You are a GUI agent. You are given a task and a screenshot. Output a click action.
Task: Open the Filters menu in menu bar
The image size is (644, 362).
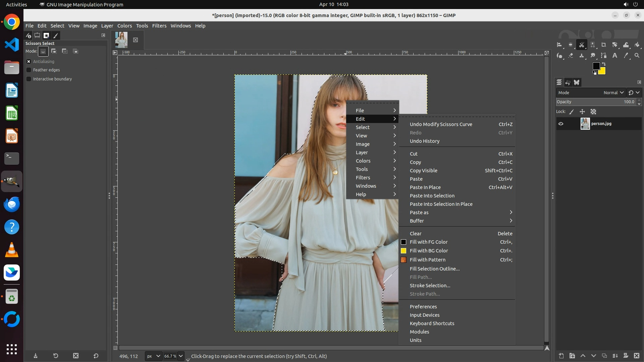[x=159, y=26]
